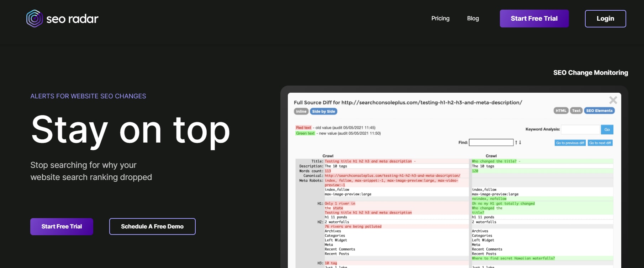The image size is (644, 268).
Task: Click "ALERTS FOR WEBSITE SEO CHANGES" text
Action: click(x=88, y=96)
